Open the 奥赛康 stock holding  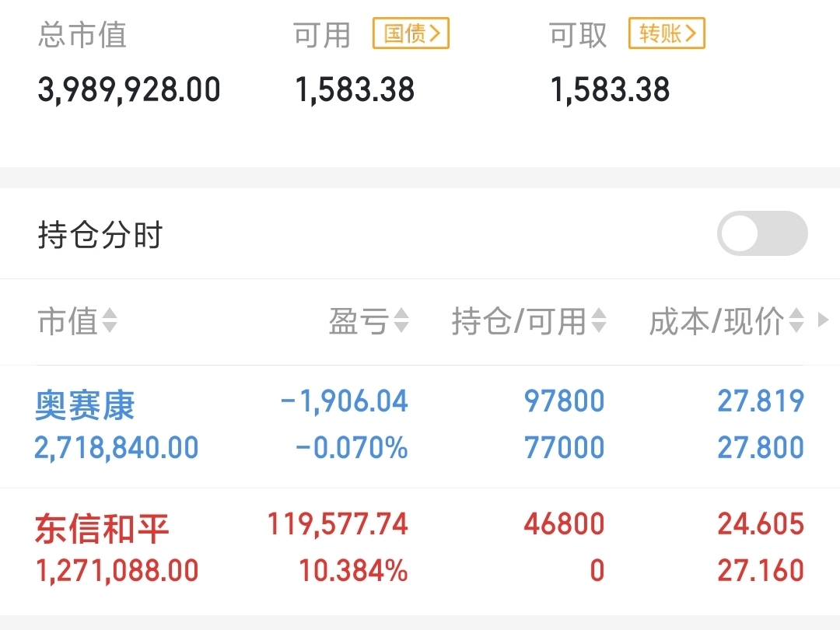click(85, 405)
